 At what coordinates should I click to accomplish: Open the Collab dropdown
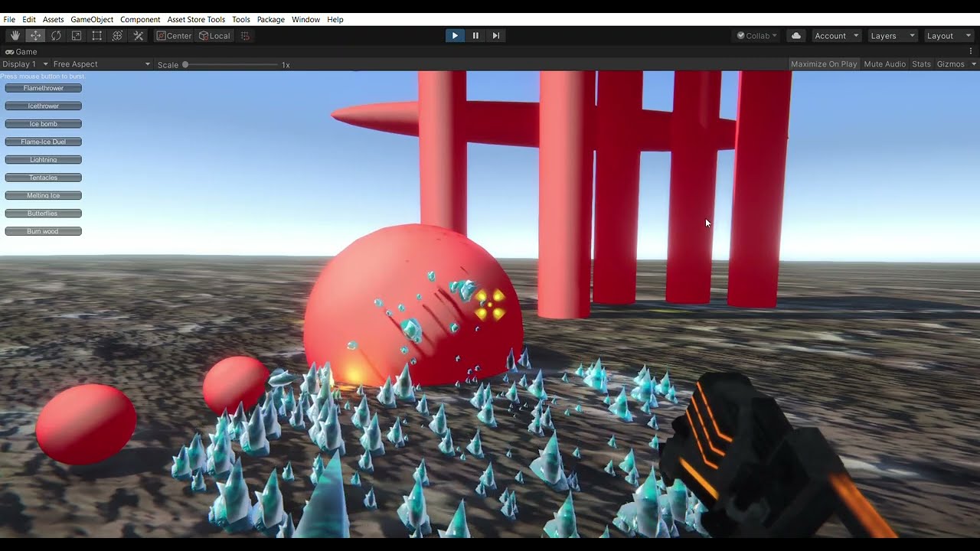point(757,36)
